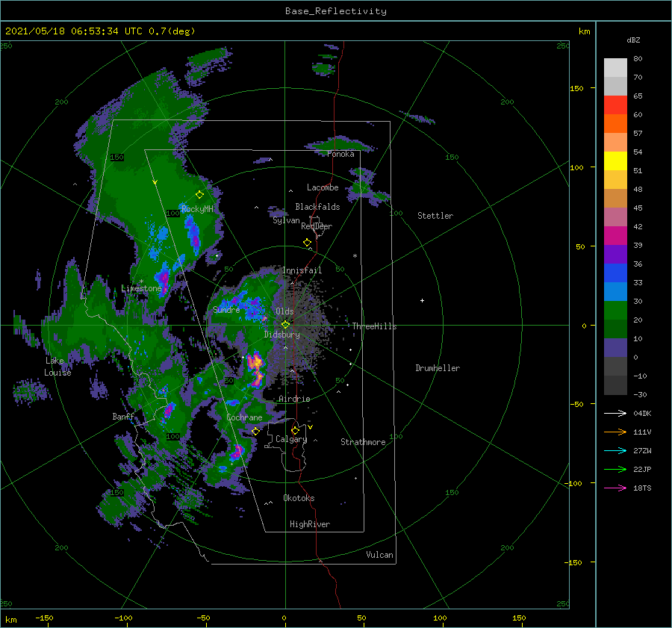The height and width of the screenshot is (628, 672).
Task: Click the Limestone label
Action: tap(141, 288)
